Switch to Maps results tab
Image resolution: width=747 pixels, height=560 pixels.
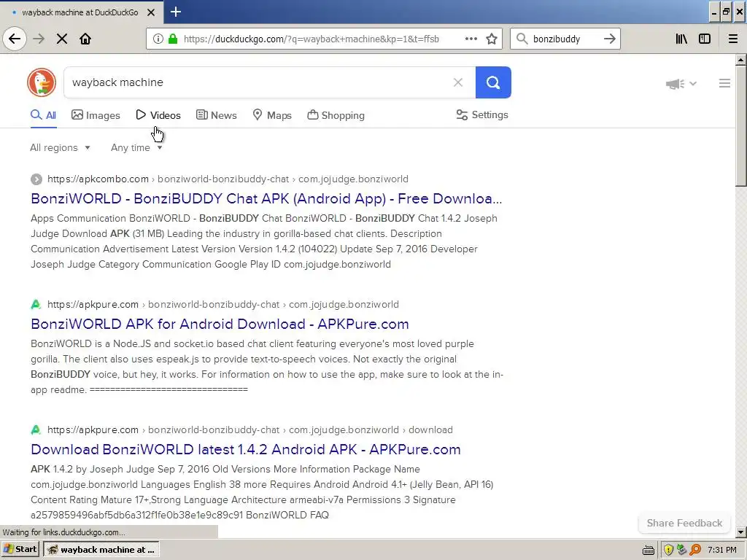point(272,115)
